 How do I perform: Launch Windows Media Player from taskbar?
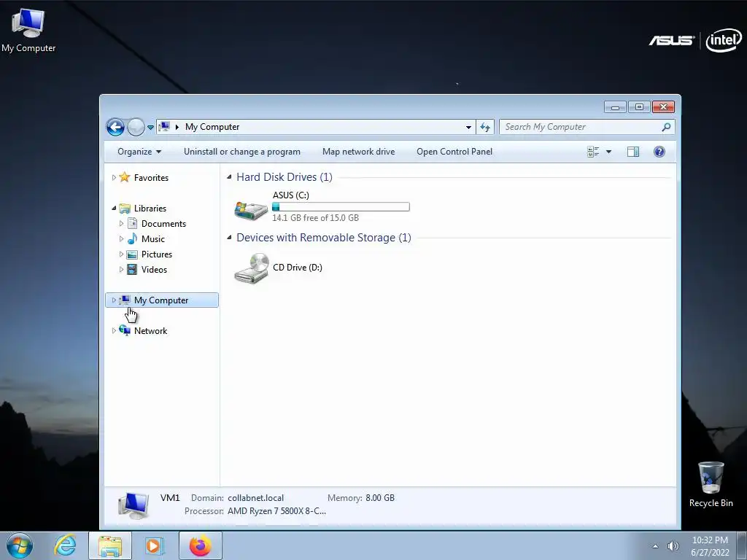[155, 545]
